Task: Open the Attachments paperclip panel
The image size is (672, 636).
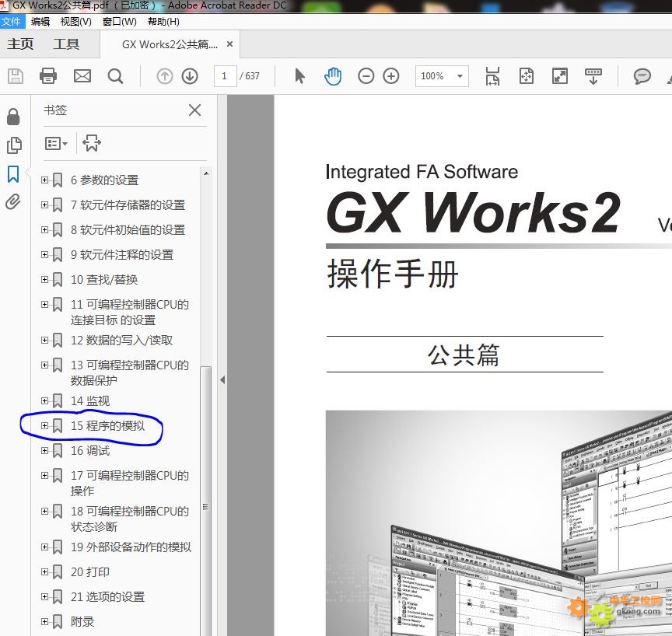Action: (13, 201)
